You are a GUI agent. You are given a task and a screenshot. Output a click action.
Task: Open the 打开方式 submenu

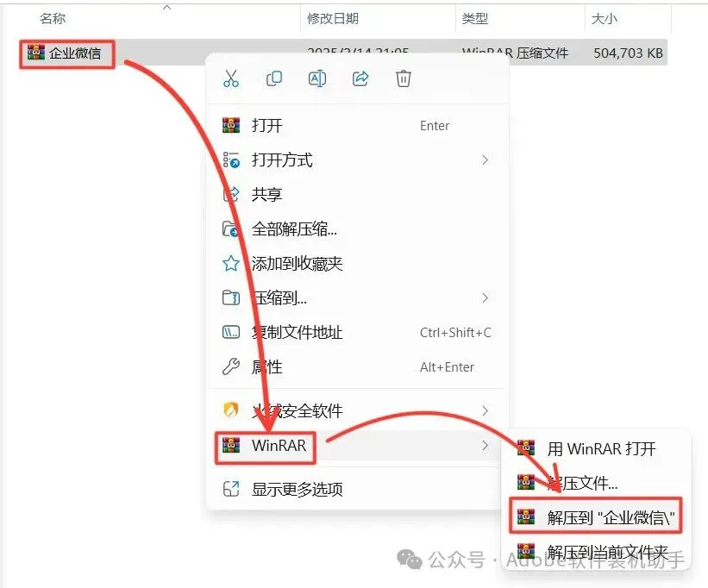click(x=357, y=160)
